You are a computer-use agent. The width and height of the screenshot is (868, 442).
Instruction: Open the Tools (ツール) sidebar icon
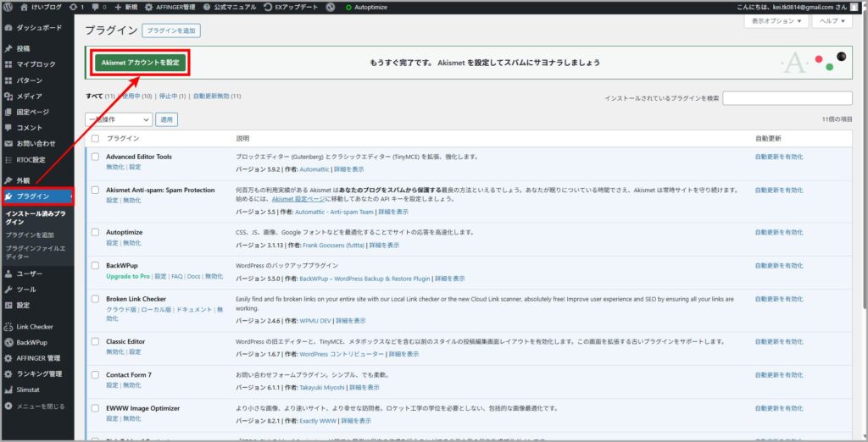click(x=8, y=289)
